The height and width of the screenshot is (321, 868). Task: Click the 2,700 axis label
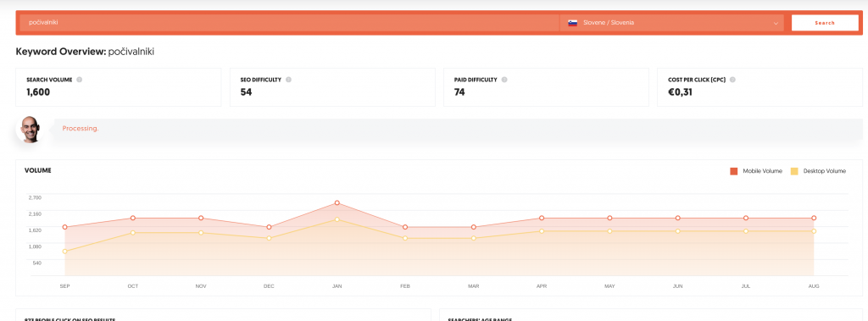tap(34, 197)
